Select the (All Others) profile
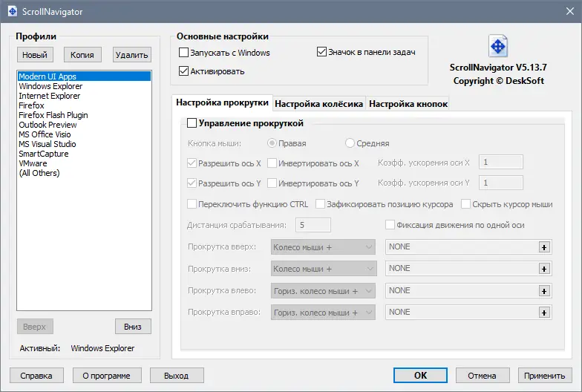 coord(85,173)
